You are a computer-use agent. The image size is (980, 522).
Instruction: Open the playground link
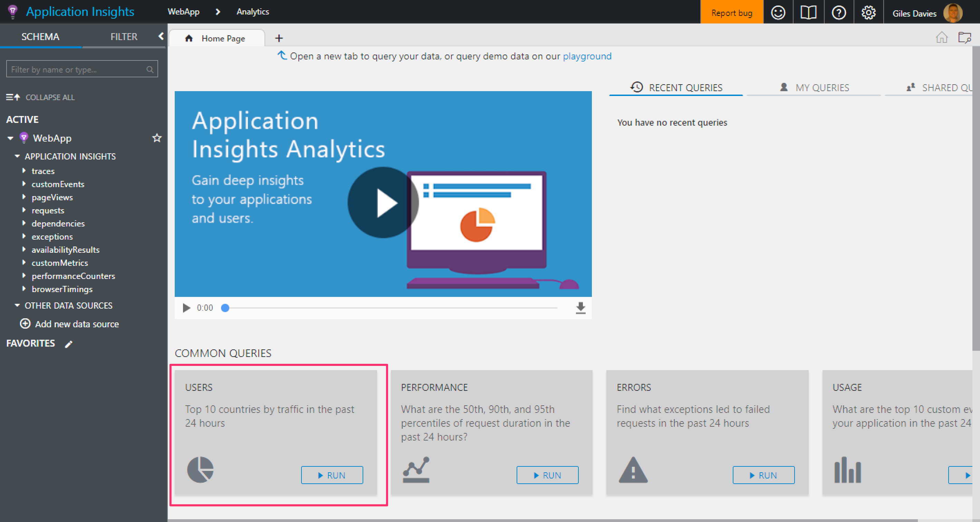[587, 56]
